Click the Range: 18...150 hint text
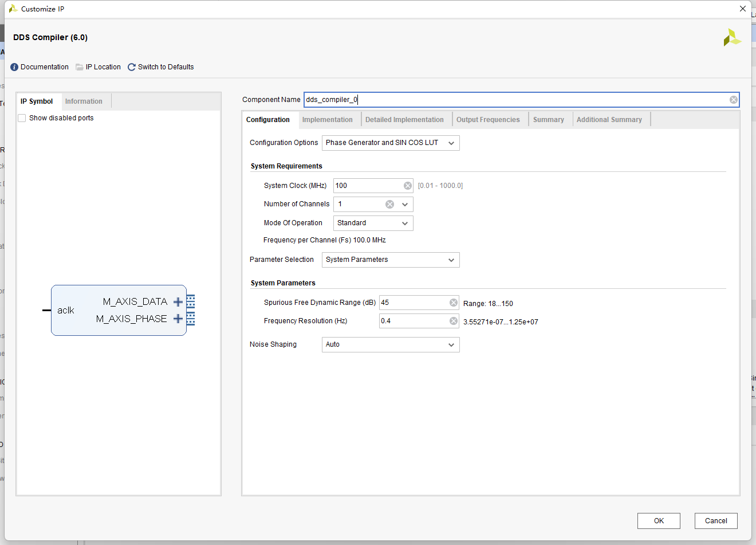 pos(488,304)
